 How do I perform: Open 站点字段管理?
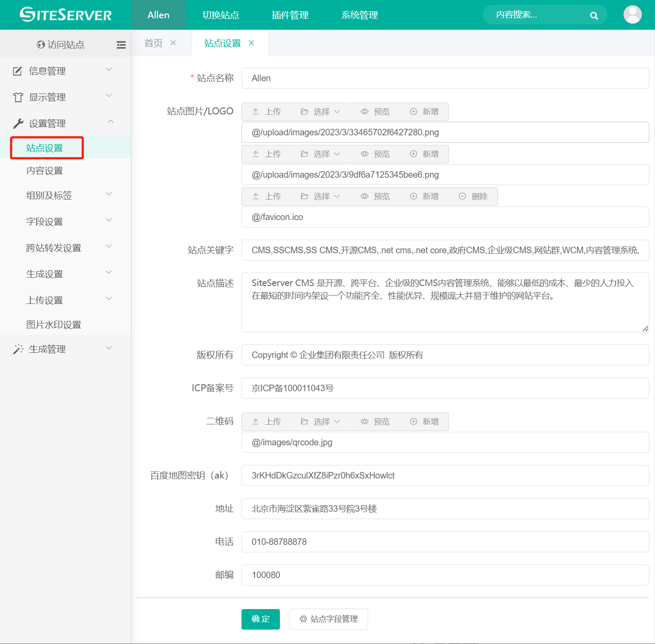[328, 619]
